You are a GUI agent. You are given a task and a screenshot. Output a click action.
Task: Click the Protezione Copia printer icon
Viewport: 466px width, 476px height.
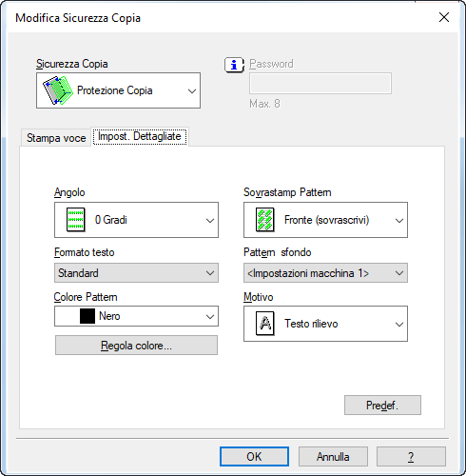coord(58,90)
